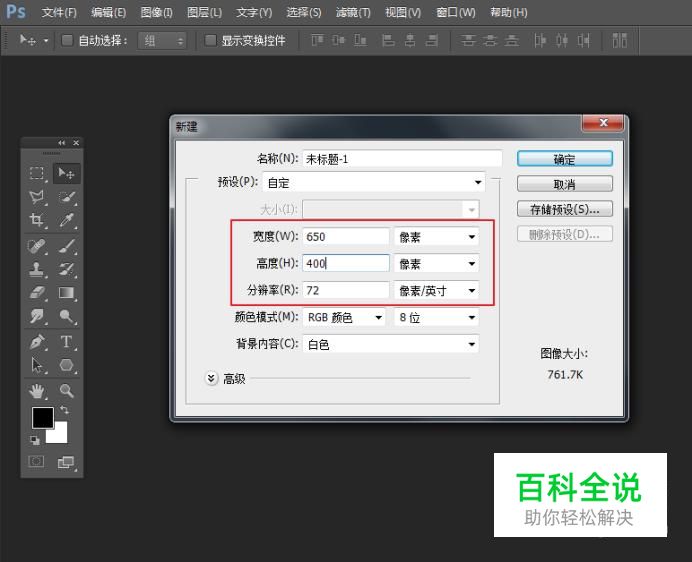Swap foreground and background colors
This screenshot has height=562, width=692.
(64, 410)
